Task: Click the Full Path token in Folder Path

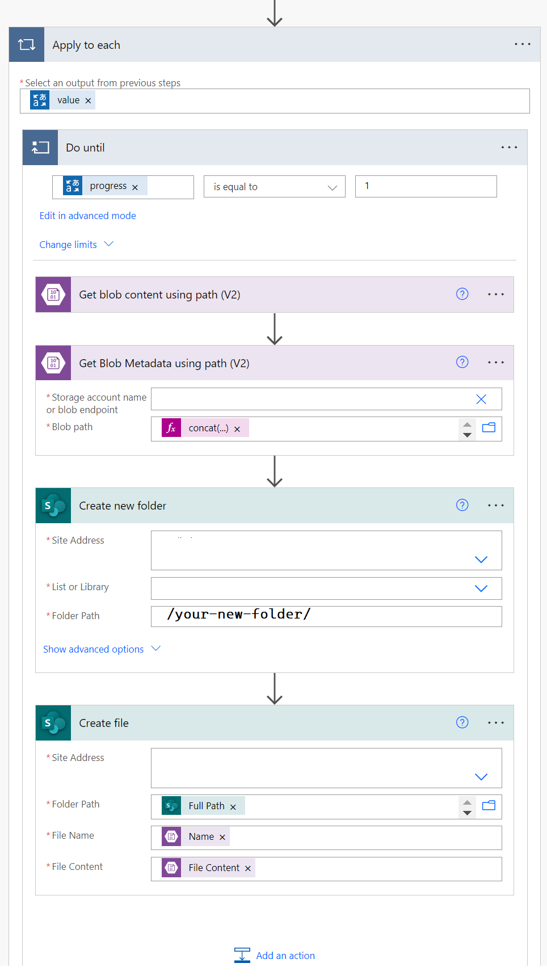Action: click(x=203, y=806)
